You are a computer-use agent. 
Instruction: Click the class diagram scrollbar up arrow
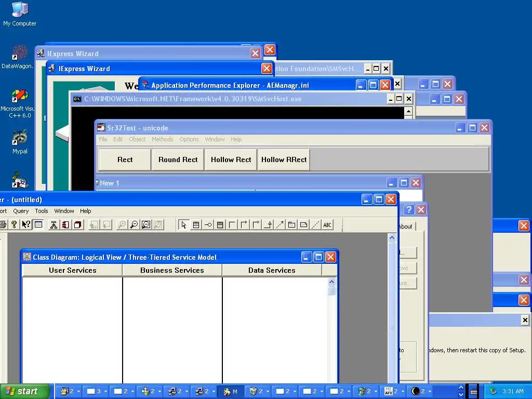[331, 282]
